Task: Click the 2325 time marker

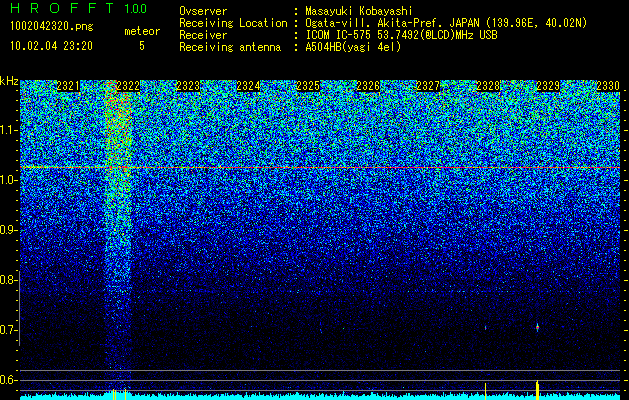Action: point(308,86)
